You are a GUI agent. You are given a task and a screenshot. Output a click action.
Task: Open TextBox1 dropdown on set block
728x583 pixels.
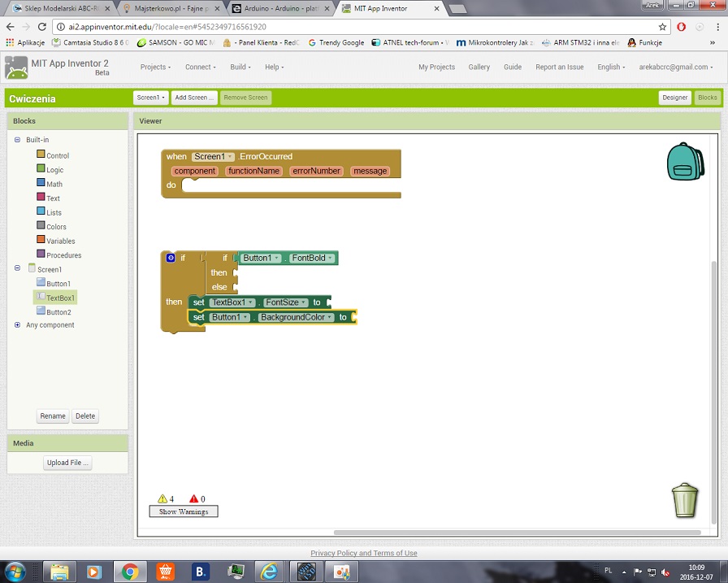pos(232,302)
